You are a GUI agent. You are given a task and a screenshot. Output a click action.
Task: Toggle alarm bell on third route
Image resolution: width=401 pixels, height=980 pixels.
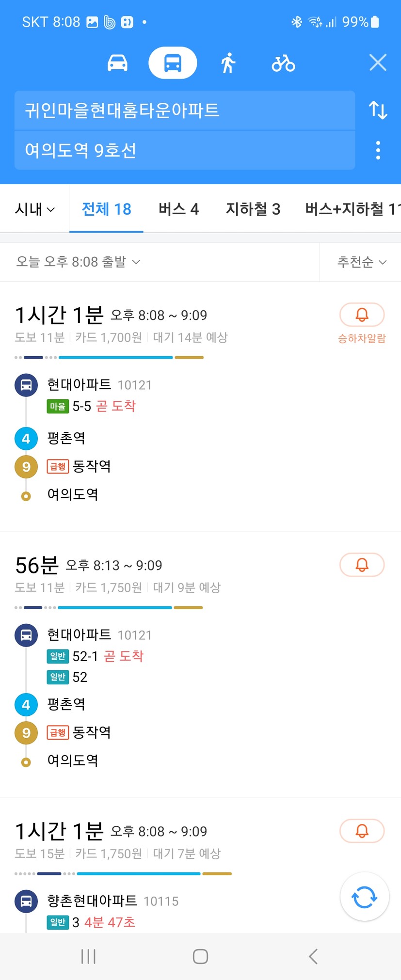pyautogui.click(x=362, y=831)
